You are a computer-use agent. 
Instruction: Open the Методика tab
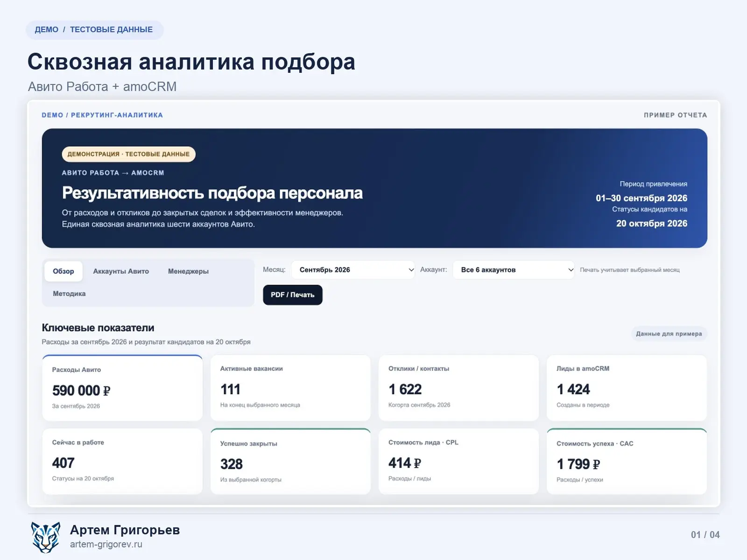(69, 294)
